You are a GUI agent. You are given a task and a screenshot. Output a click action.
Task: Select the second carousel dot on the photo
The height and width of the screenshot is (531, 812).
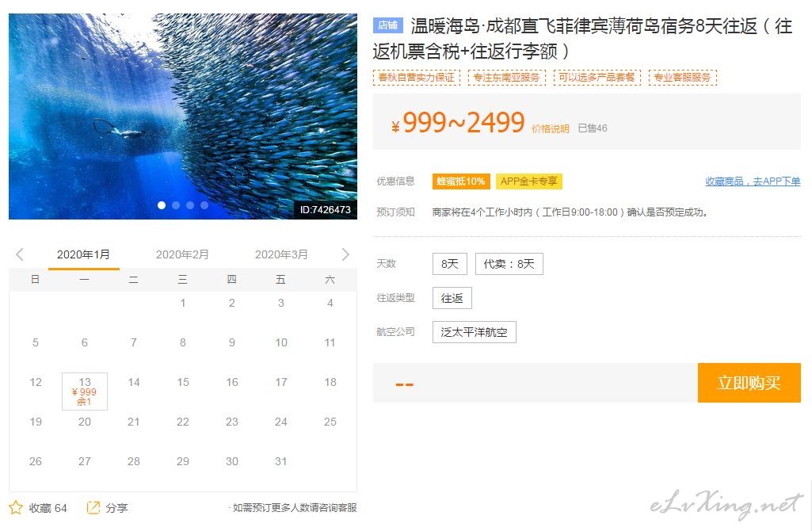176,205
